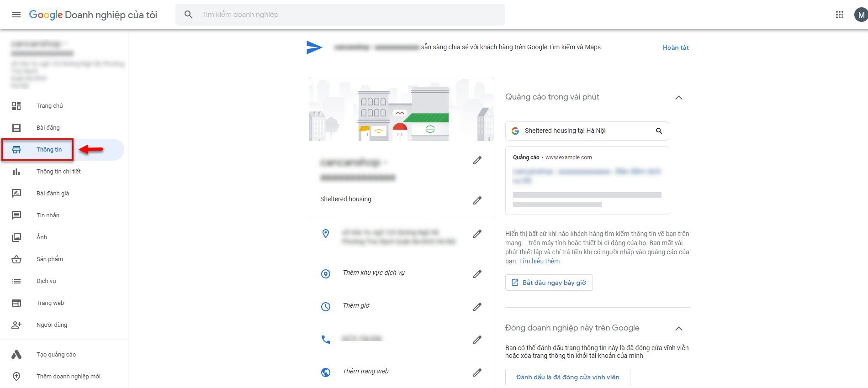Edit the Sheltered housing category pencil

(x=477, y=200)
